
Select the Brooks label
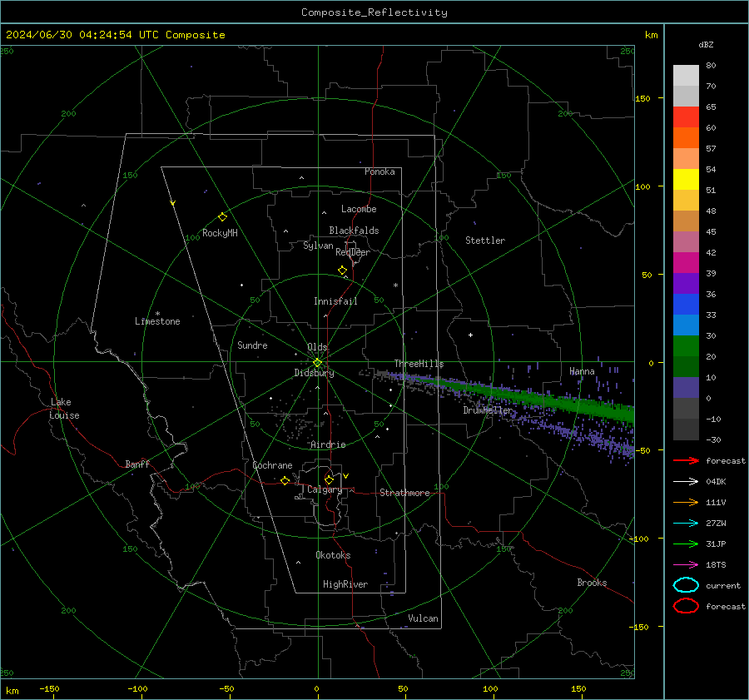pyautogui.click(x=592, y=583)
